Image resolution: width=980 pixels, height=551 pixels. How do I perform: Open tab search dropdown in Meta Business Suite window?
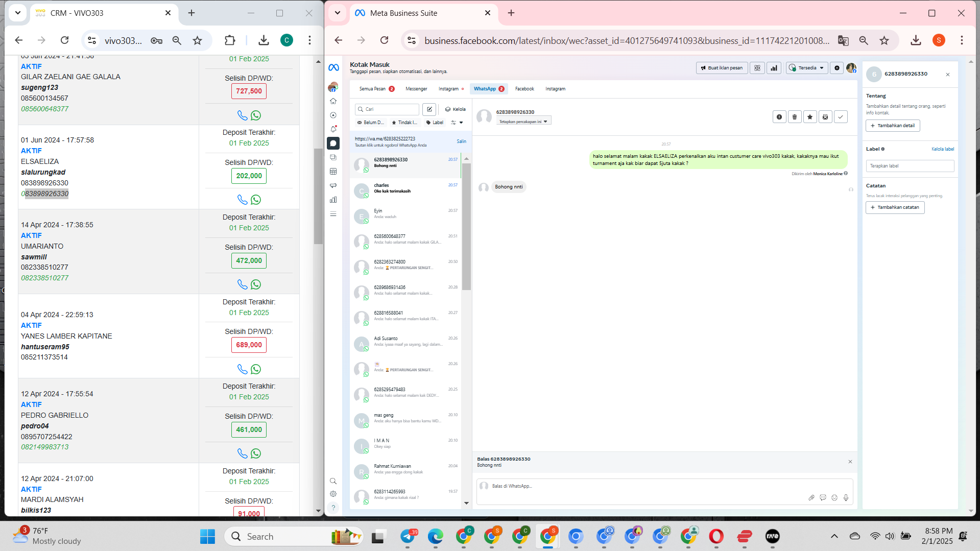click(337, 13)
